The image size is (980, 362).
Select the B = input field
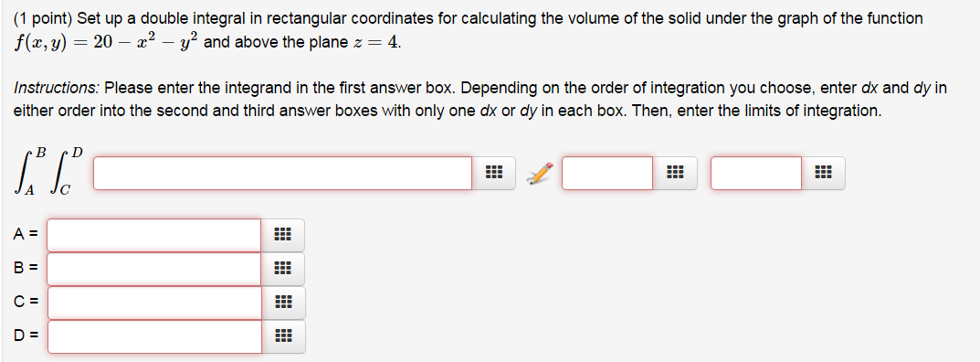click(x=154, y=269)
